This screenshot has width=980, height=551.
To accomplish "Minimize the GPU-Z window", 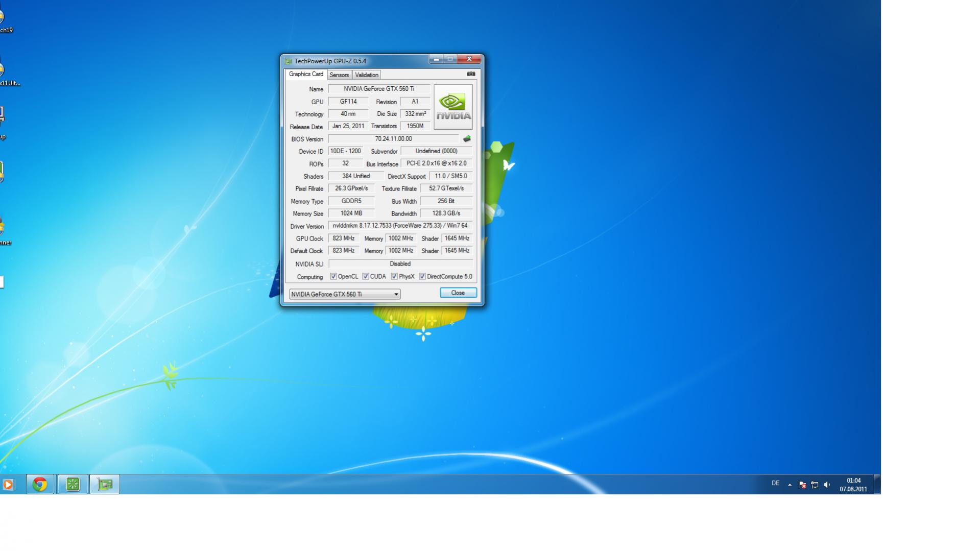I will click(x=436, y=59).
